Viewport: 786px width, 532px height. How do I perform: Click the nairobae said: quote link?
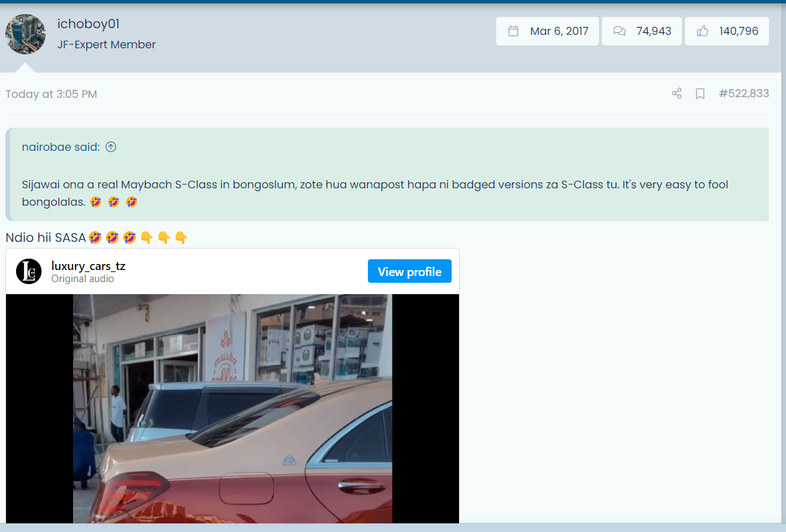61,147
